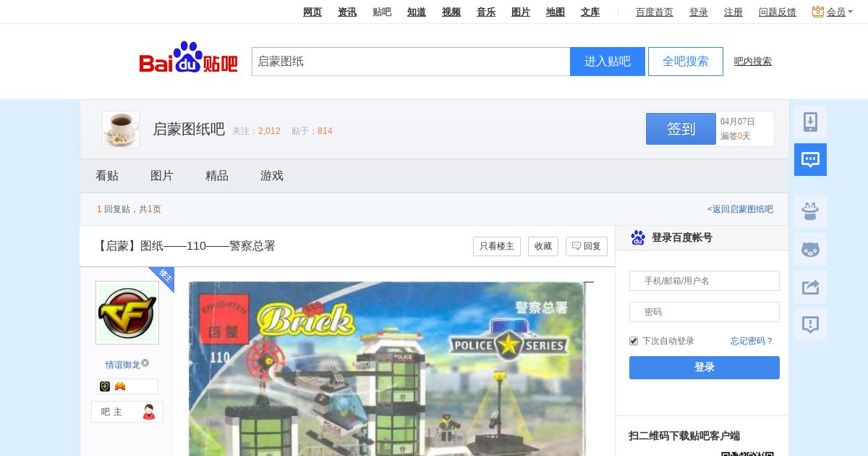The height and width of the screenshot is (456, 868).
Task: Open the message chat sidebar icon
Action: (x=810, y=159)
